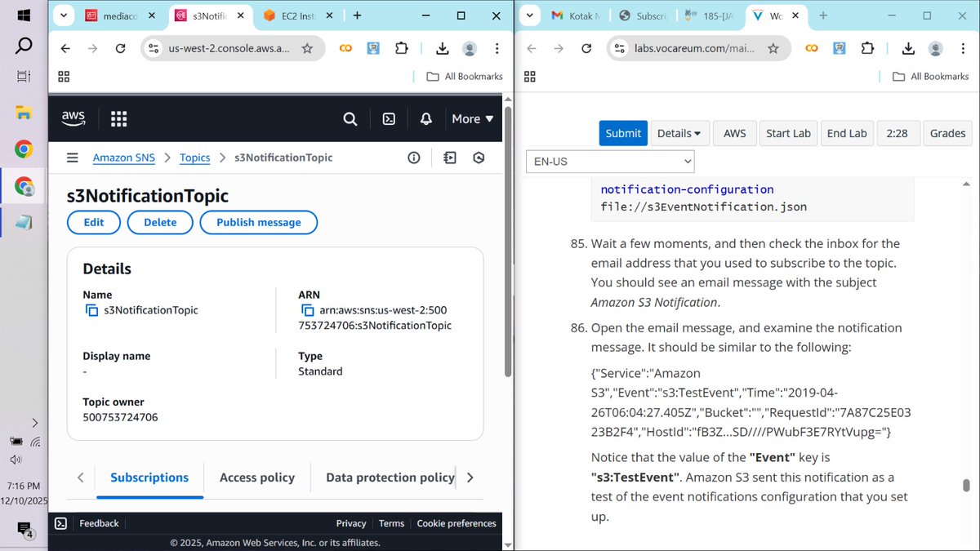Bookmark the Vocareum page with the star
Viewport: 980px width, 551px height.
(x=773, y=49)
